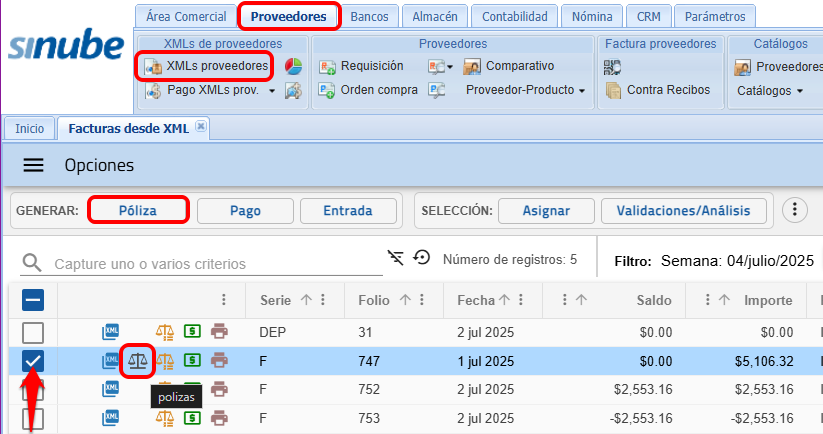Open the more options button right of Validaciones/Análisis

[795, 210]
